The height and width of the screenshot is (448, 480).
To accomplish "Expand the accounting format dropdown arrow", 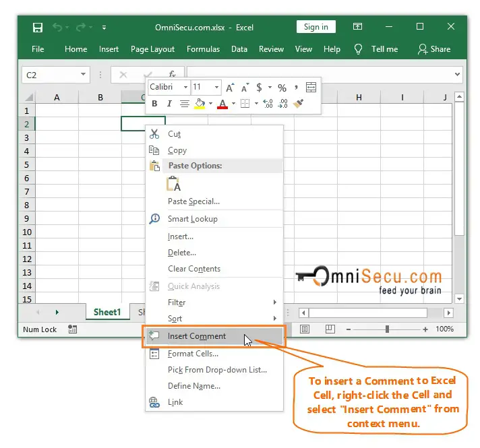I will [270, 88].
